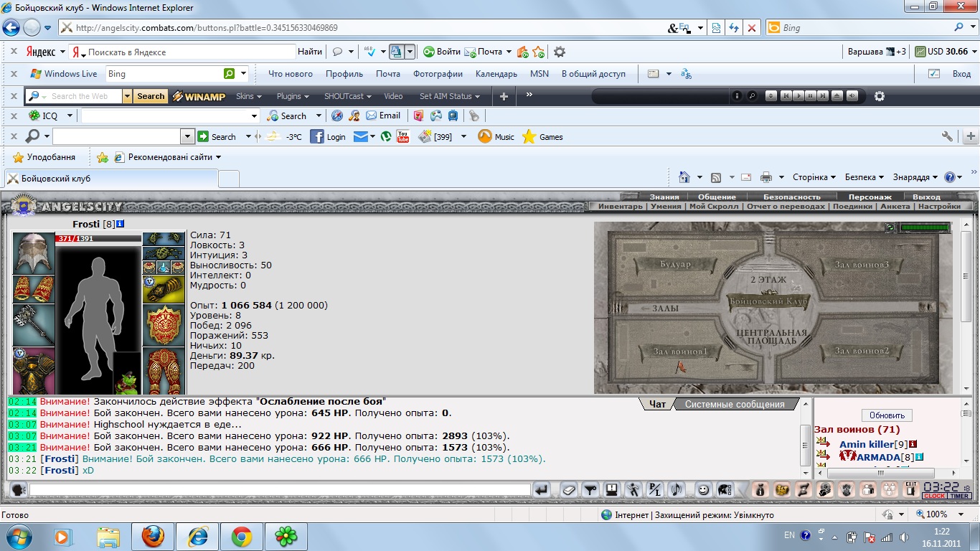Open the Безпека dropdown menu

(864, 177)
